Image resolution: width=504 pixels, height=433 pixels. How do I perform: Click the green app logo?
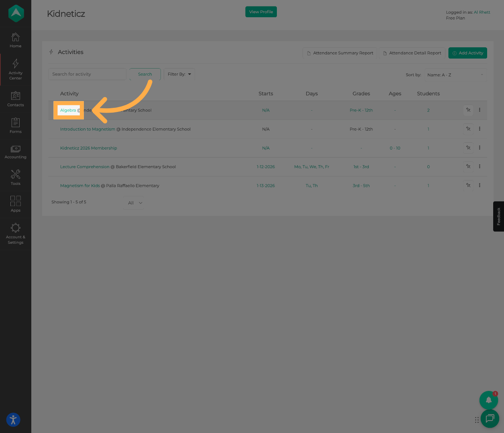16,14
